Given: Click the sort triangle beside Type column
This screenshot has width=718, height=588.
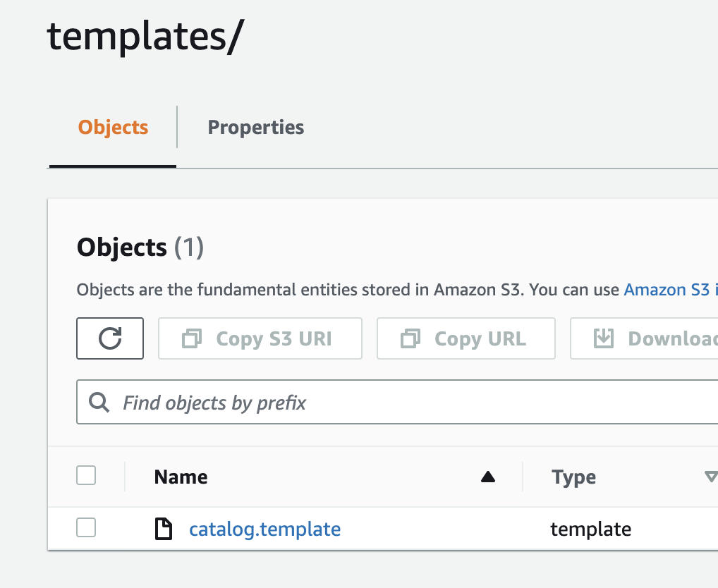Looking at the screenshot, I should (710, 477).
